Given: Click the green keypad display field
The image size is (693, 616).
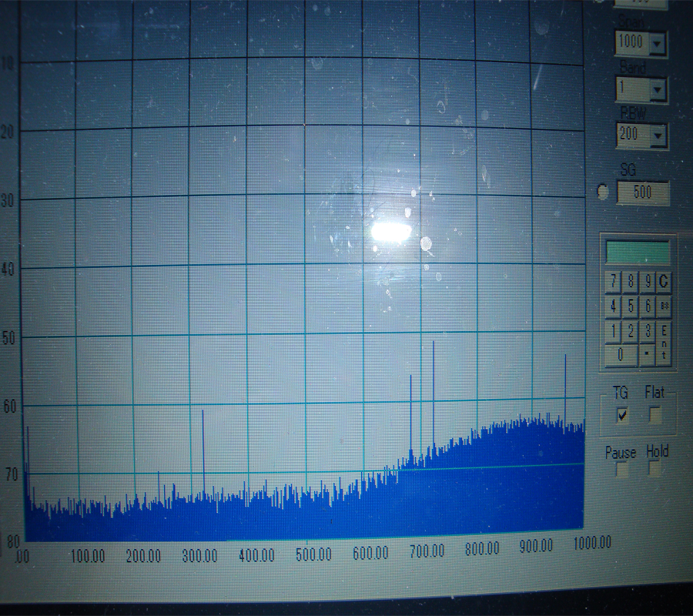Looking at the screenshot, I should [x=638, y=253].
